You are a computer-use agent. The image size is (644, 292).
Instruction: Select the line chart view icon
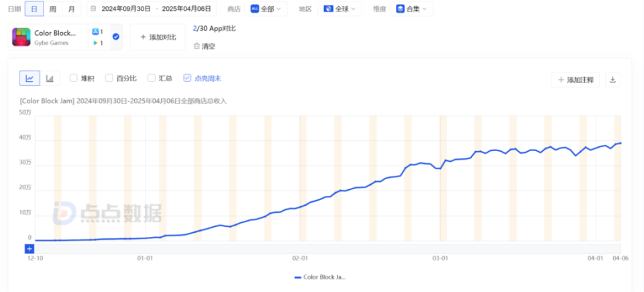click(30, 78)
